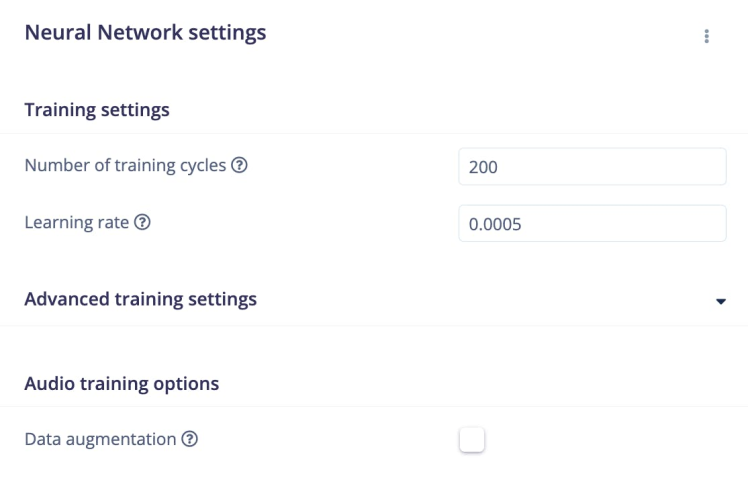The width and height of the screenshot is (748, 486).
Task: Focus the Number of training cycles field
Action: [x=592, y=167]
